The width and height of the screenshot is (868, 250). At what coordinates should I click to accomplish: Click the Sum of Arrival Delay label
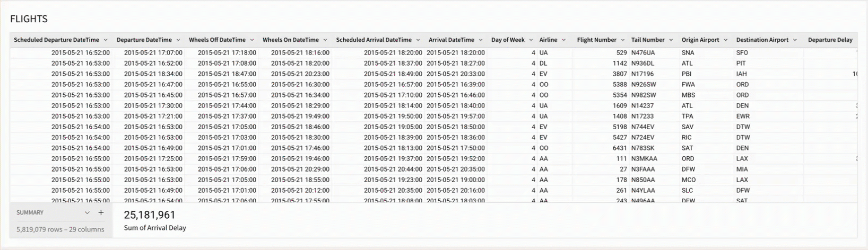click(155, 228)
